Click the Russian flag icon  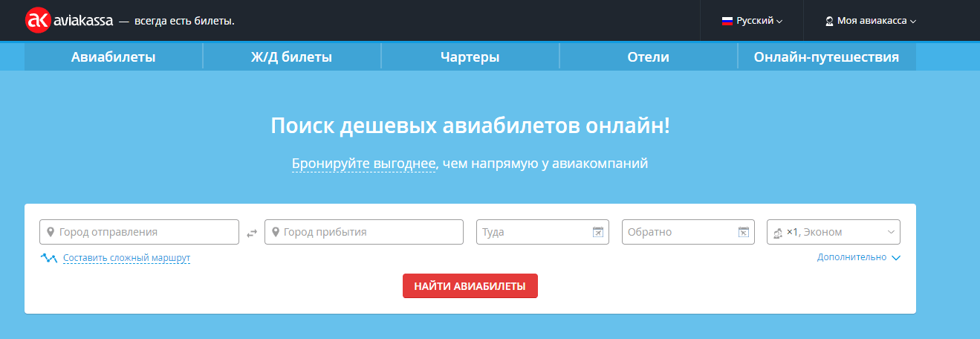[x=727, y=21]
